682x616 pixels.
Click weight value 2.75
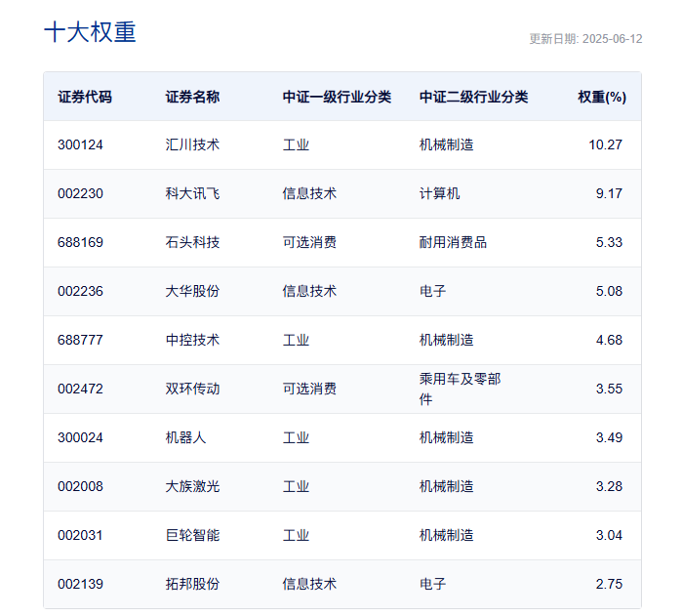(609, 584)
